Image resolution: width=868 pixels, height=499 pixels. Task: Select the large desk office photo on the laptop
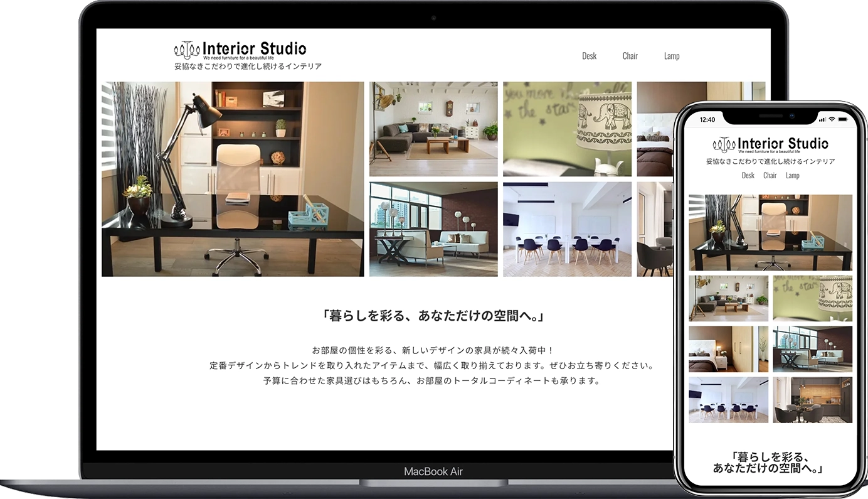233,179
